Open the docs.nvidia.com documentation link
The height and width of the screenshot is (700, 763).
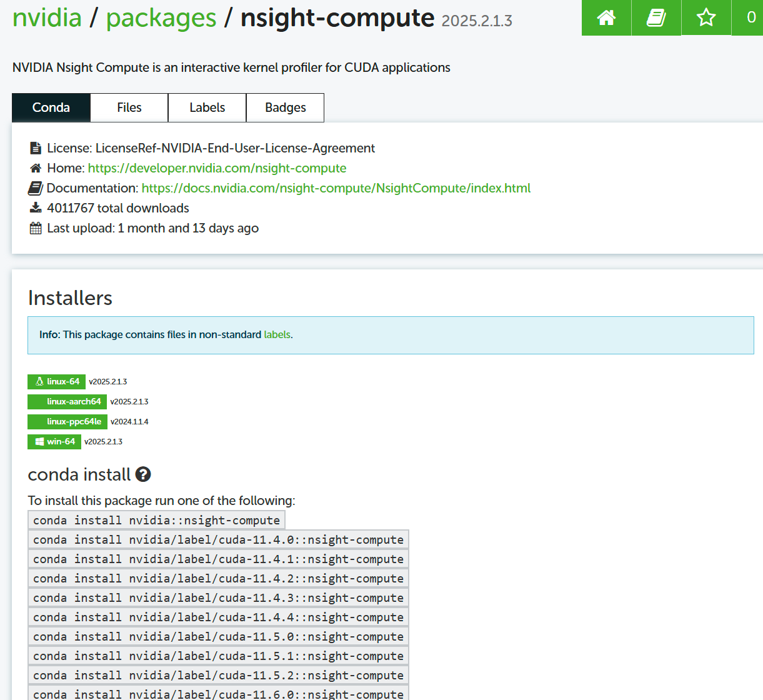click(x=336, y=188)
